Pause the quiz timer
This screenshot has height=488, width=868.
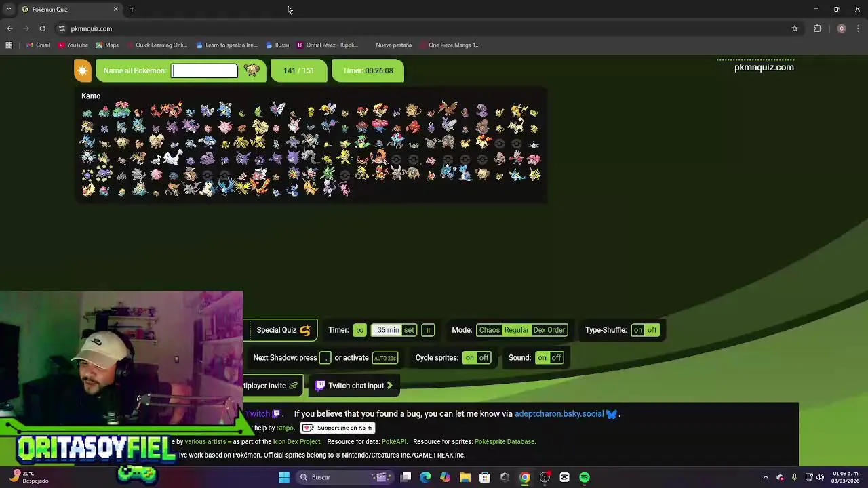coord(428,330)
